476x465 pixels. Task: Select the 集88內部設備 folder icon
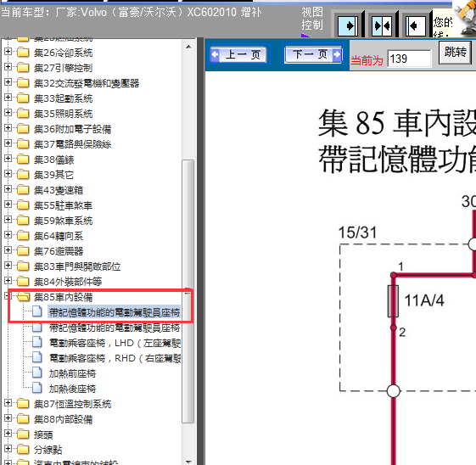[x=23, y=419]
